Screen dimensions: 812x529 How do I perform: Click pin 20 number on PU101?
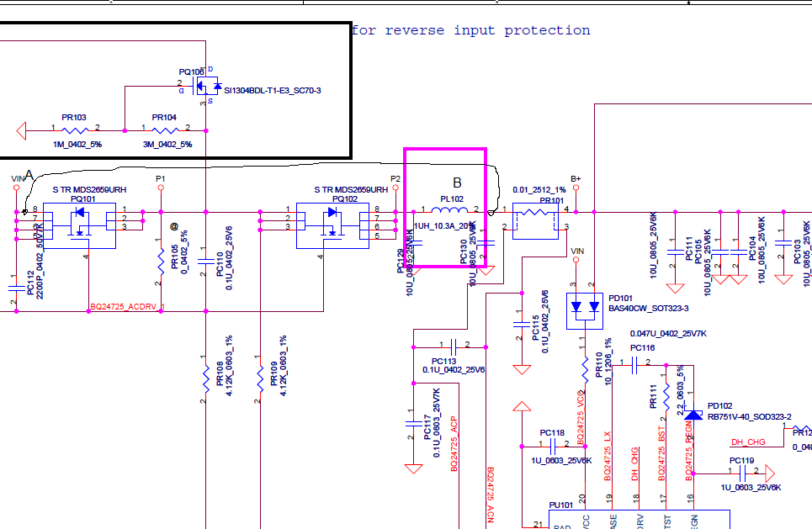click(582, 499)
